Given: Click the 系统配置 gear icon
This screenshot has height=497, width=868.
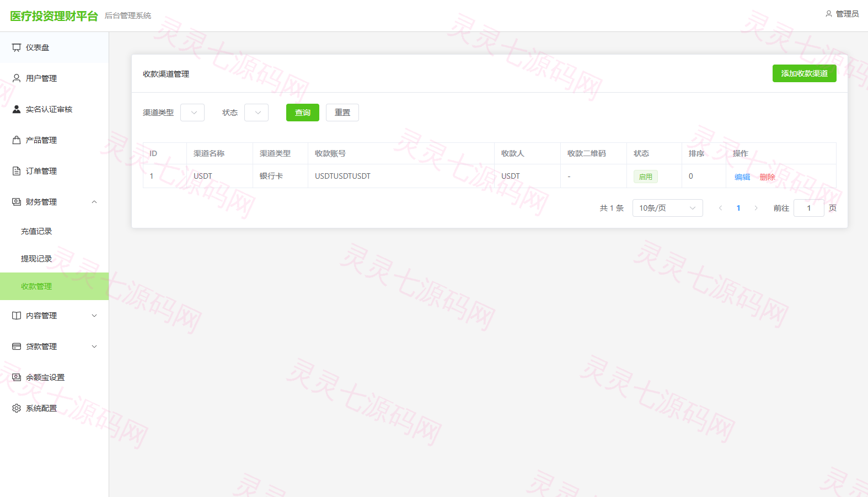Looking at the screenshot, I should [17, 408].
